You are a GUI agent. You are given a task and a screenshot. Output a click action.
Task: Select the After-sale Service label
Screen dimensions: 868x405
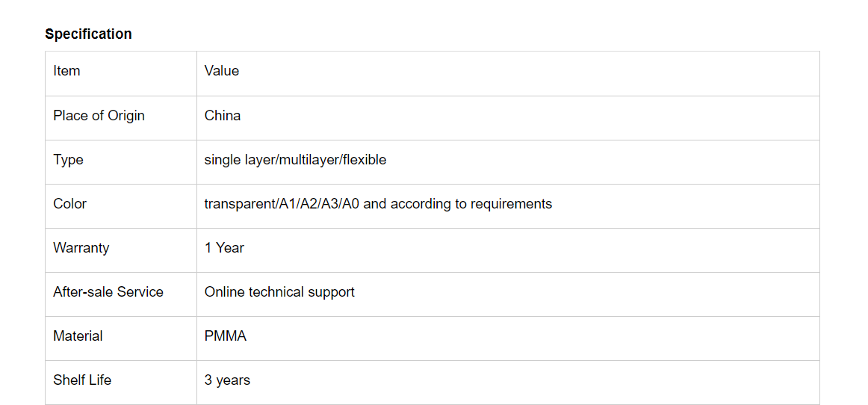[x=108, y=292]
